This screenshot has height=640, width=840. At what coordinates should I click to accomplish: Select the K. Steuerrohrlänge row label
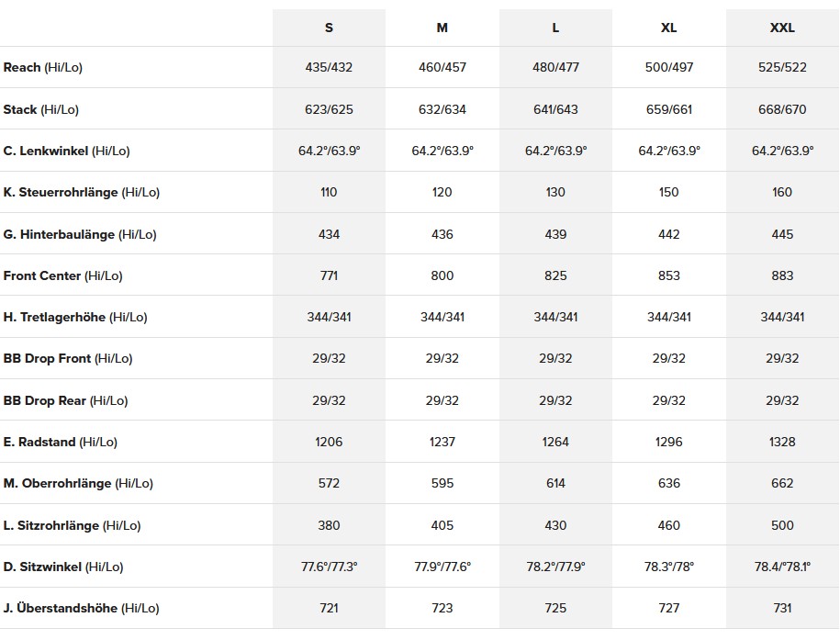[82, 193]
